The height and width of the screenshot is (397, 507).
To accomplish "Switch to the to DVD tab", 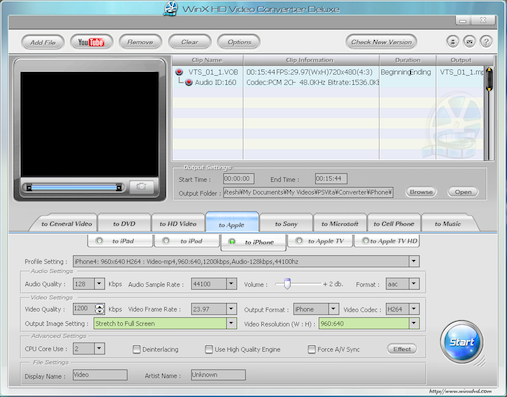I will 124,224.
